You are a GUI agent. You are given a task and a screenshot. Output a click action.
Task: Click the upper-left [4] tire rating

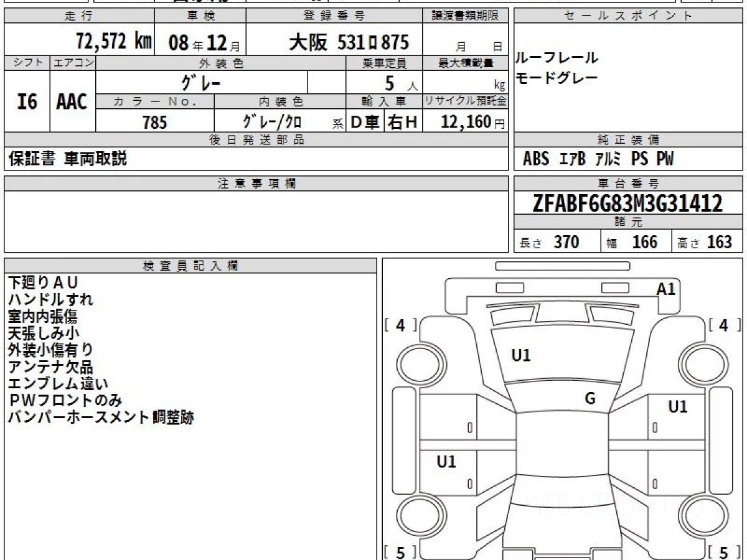[x=400, y=325]
